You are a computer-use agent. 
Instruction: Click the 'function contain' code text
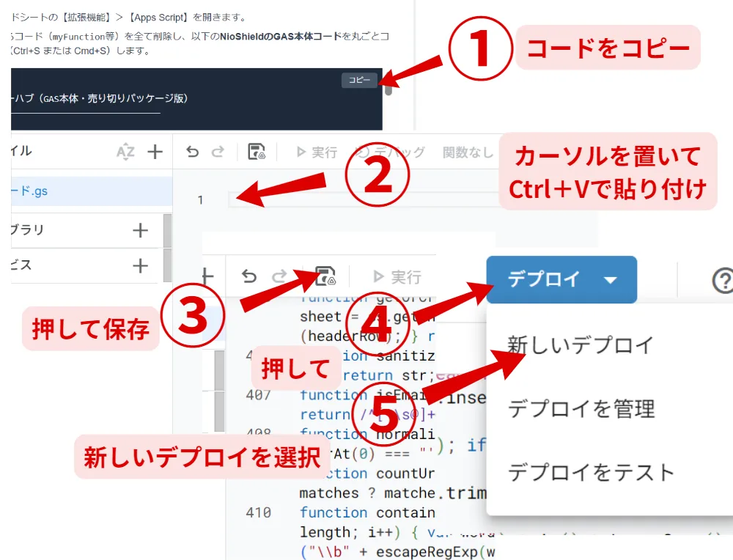[x=367, y=513]
